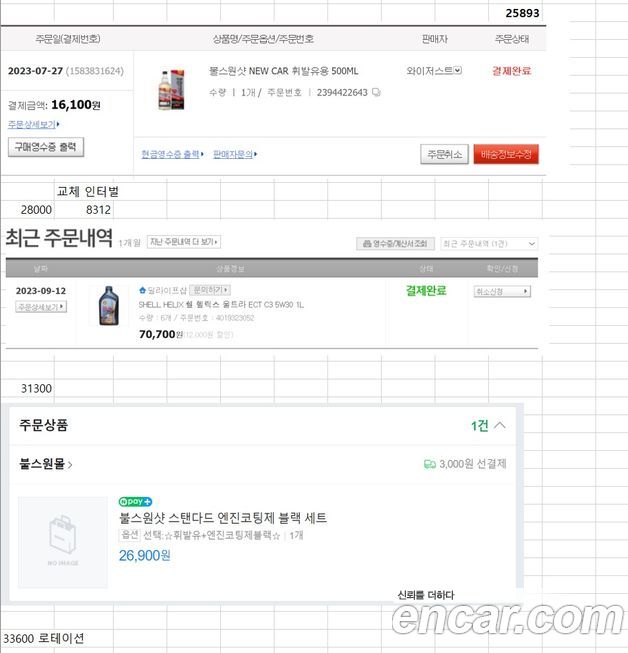This screenshot has height=653, width=628.
Task: Click the red 배송정보수정 button
Action: (x=506, y=155)
